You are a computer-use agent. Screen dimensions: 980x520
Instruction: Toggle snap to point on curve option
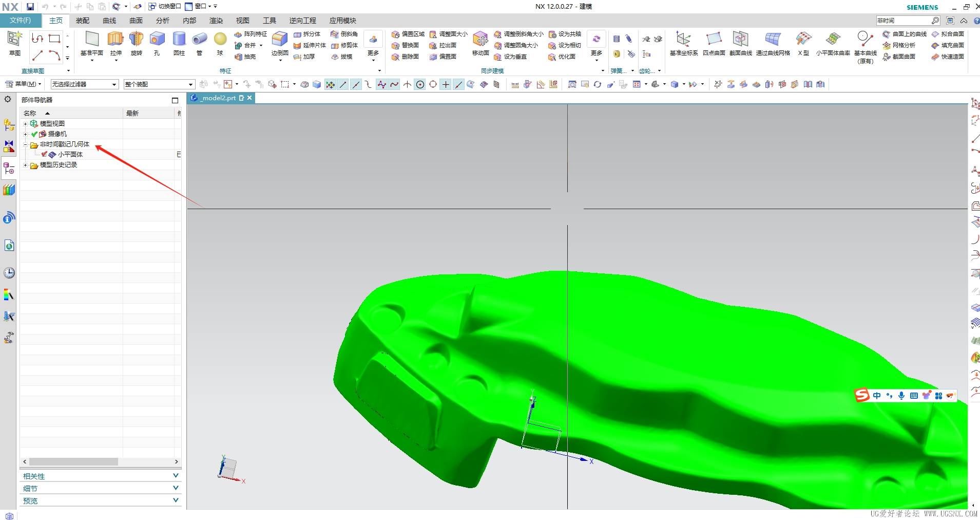pyautogui.click(x=458, y=84)
